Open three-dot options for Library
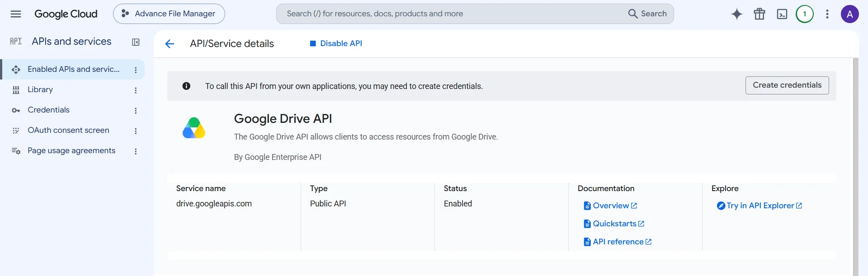This screenshot has width=868, height=276. click(x=136, y=90)
